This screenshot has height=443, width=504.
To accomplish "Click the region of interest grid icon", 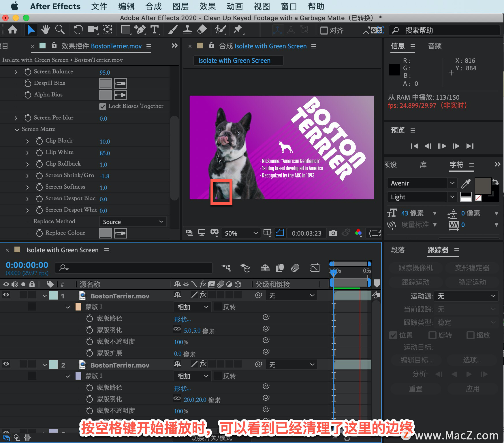I will tap(267, 233).
